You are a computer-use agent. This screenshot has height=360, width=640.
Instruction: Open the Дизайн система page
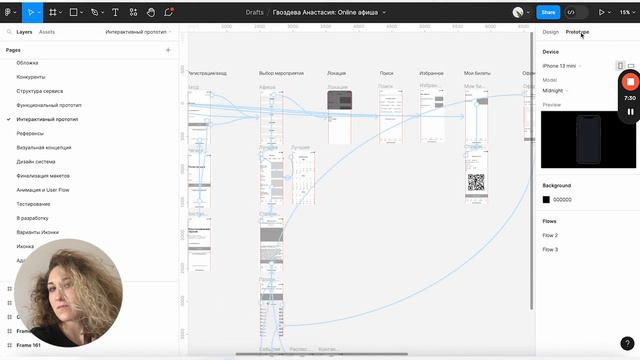point(36,162)
